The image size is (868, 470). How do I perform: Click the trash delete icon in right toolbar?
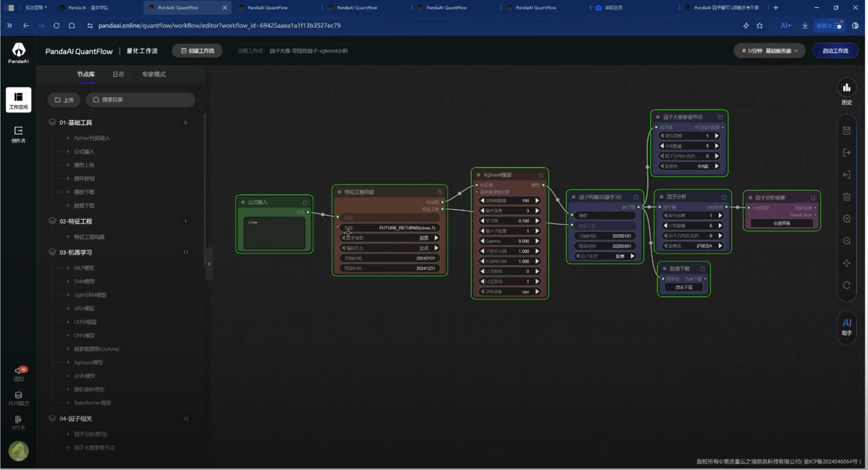click(846, 197)
